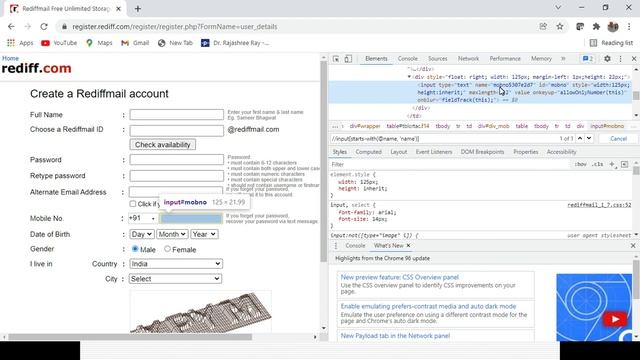Open Gmail bookmark
The height and width of the screenshot is (360, 640).
point(135,43)
